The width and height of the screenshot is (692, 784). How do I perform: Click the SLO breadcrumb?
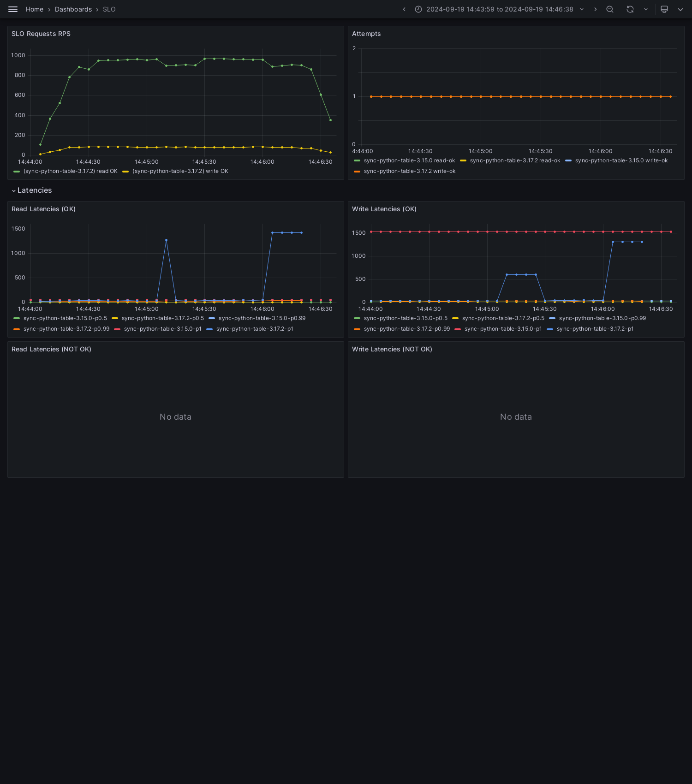tap(109, 9)
